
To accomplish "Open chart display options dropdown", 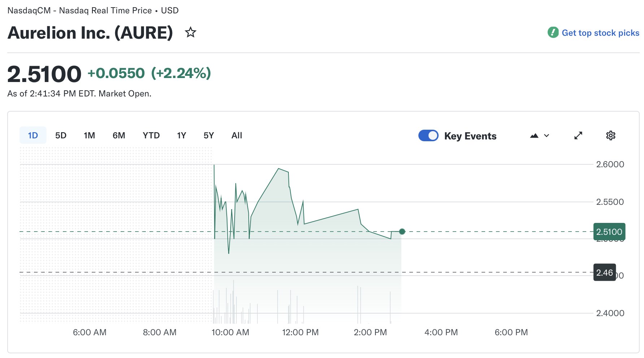I will click(547, 135).
